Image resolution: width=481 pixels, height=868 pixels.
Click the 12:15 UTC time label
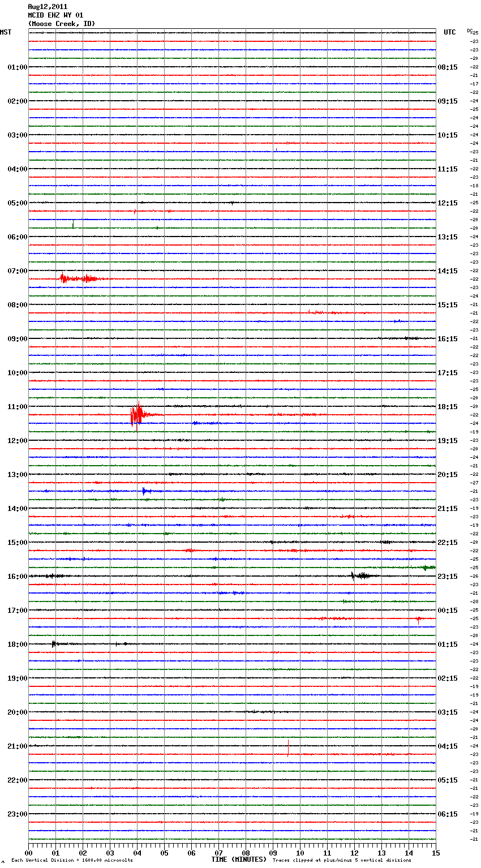coord(448,203)
